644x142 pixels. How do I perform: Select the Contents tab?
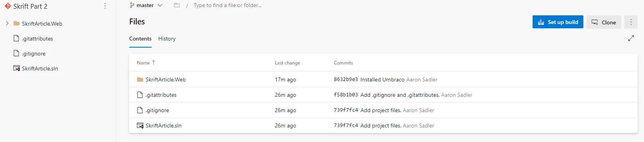coord(140,39)
